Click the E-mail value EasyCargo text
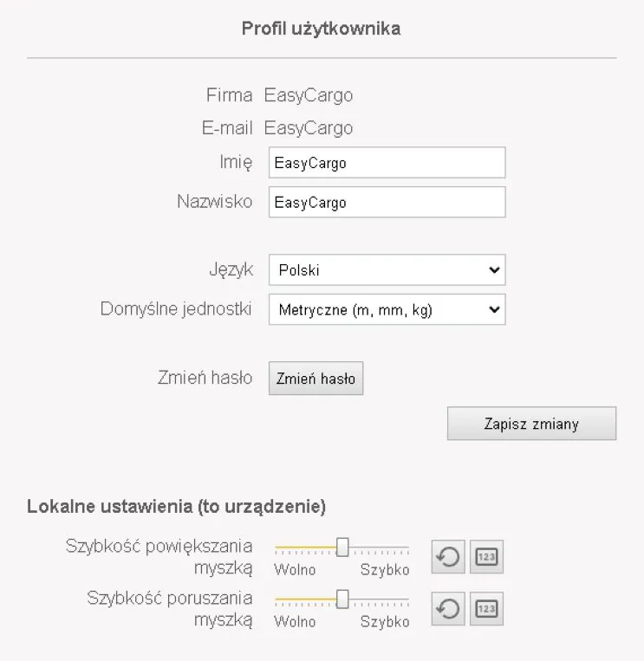 309,128
